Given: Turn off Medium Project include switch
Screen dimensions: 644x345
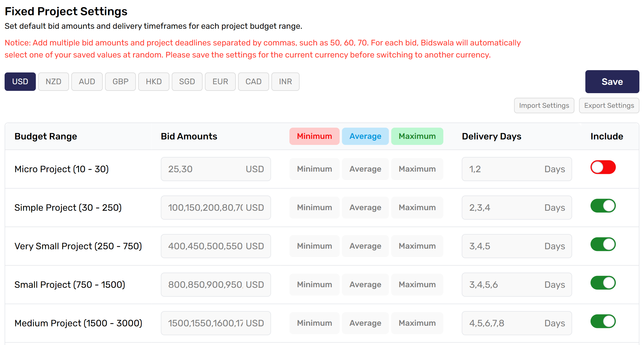Looking at the screenshot, I should pyautogui.click(x=603, y=321).
